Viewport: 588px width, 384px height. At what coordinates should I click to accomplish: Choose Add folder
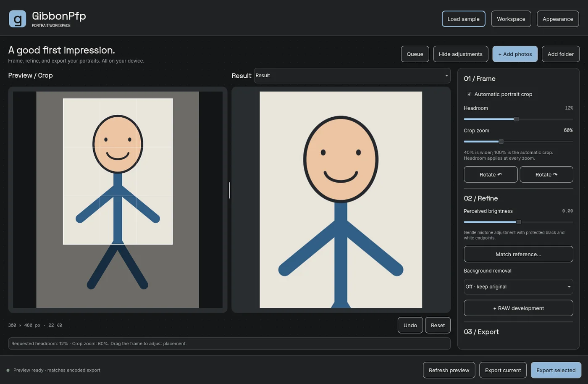[x=561, y=54]
